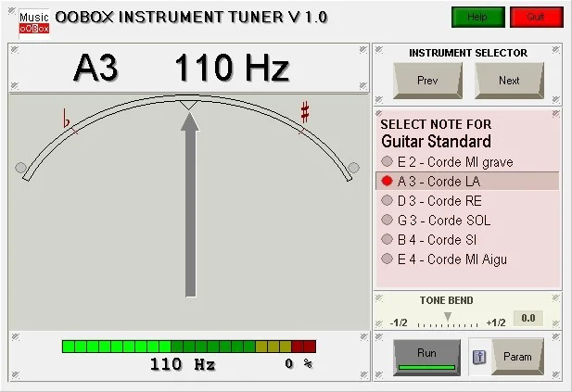Open the Help window
572x392 pixels.
tap(477, 17)
